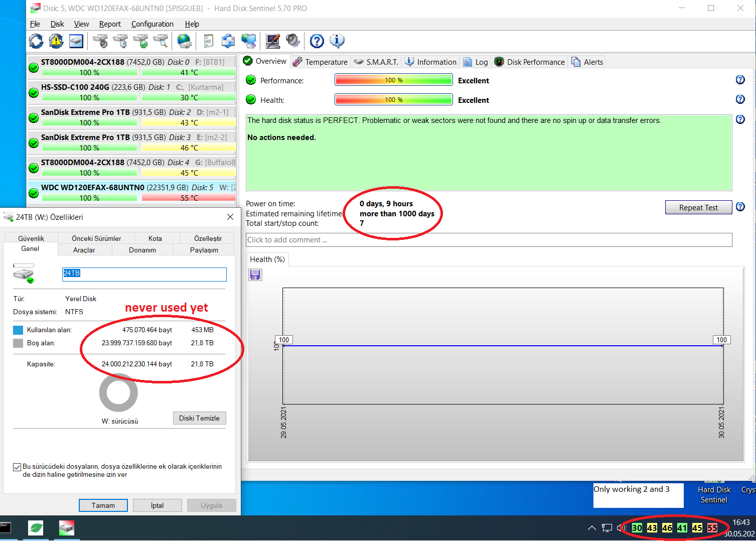The width and height of the screenshot is (756, 542).
Task: Click the notepad report toolbar icon
Action: 208,41
